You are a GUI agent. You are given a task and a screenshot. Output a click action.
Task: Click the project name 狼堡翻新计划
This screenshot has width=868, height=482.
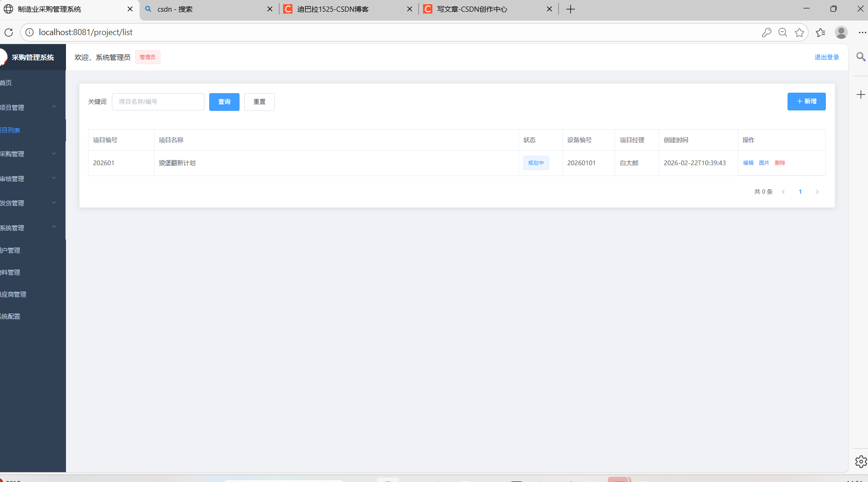pos(177,163)
